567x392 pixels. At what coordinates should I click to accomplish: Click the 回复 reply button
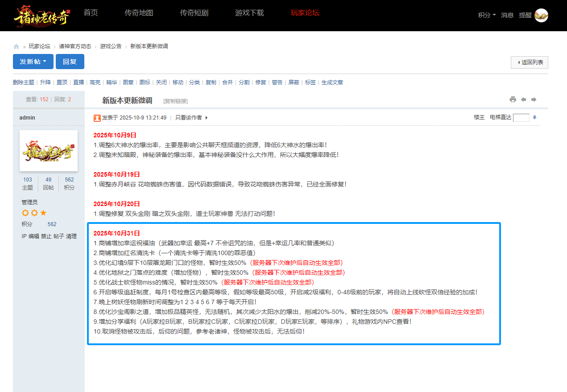coord(70,62)
